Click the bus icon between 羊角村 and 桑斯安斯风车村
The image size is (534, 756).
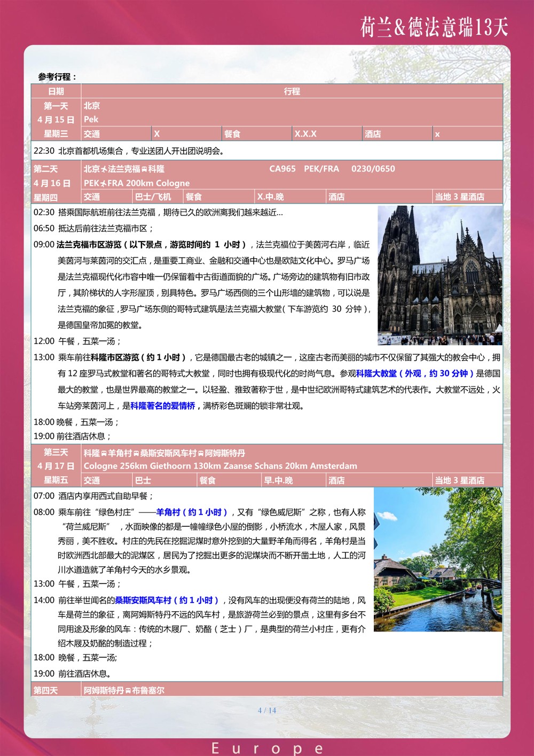coord(136,454)
